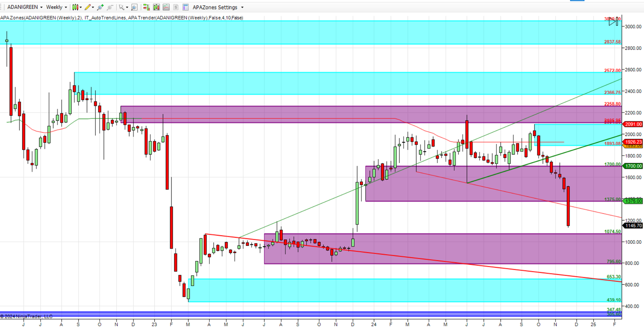
Task: Open Chart Trader from the toolbar
Action: [x=147, y=7]
